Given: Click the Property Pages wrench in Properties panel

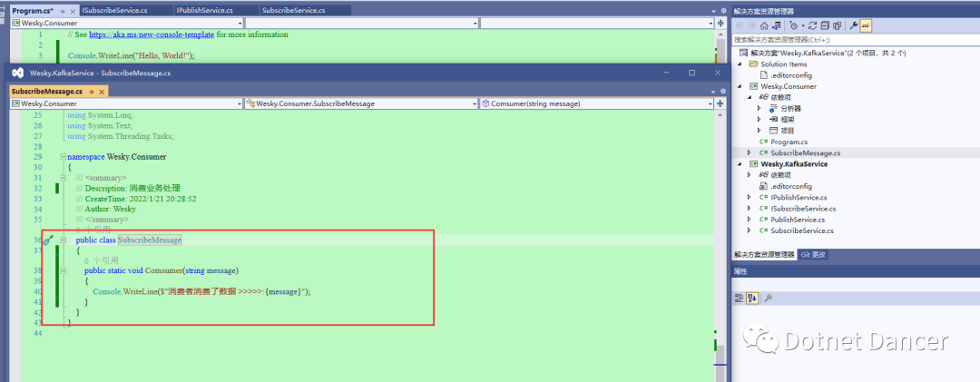Looking at the screenshot, I should [x=769, y=298].
